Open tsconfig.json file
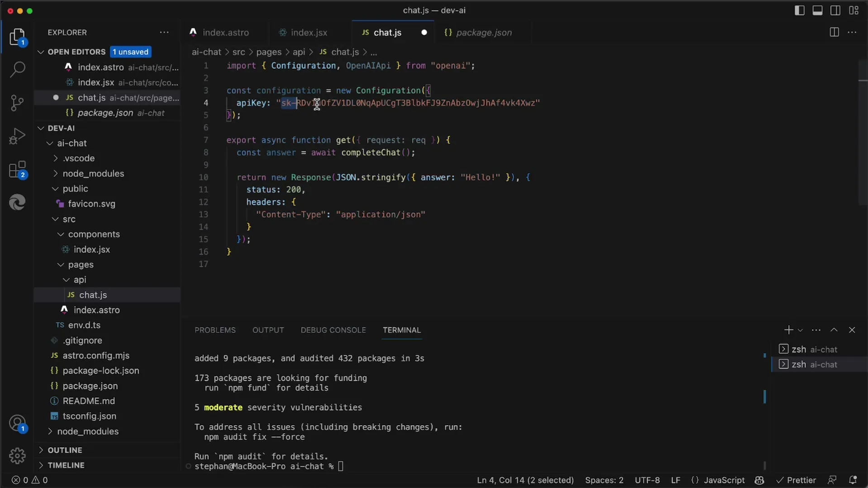 tap(107, 416)
